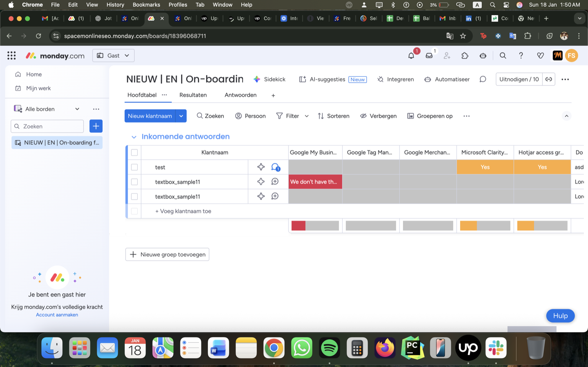Select the Hoofdtabel tab
The height and width of the screenshot is (367, 588).
(x=142, y=95)
